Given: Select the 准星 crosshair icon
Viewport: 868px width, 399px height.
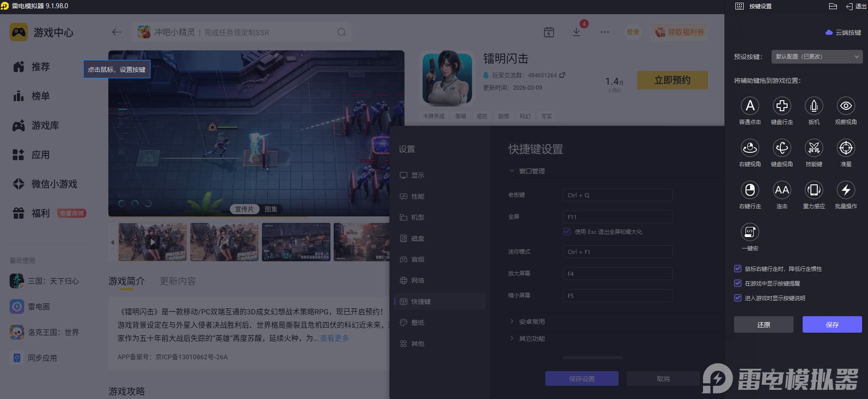Looking at the screenshot, I should coord(846,148).
